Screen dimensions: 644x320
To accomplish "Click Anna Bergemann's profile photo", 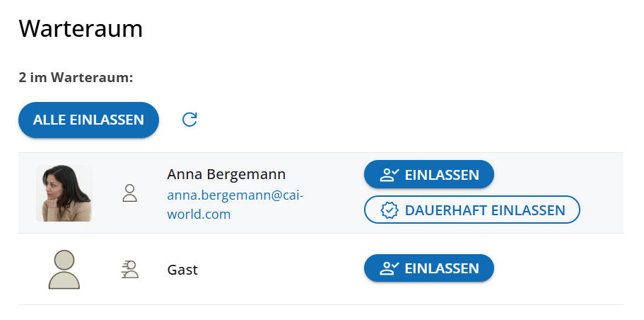I will 64,193.
